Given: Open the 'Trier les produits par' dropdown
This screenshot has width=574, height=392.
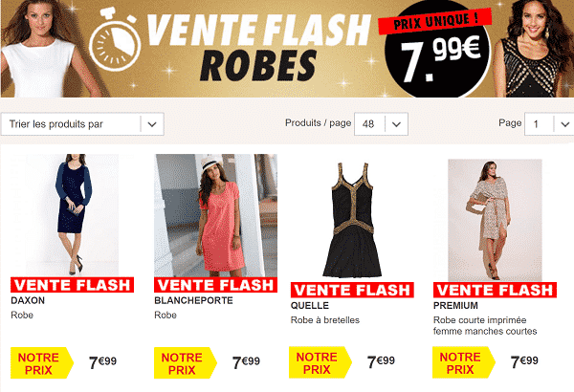Looking at the screenshot, I should (82, 124).
